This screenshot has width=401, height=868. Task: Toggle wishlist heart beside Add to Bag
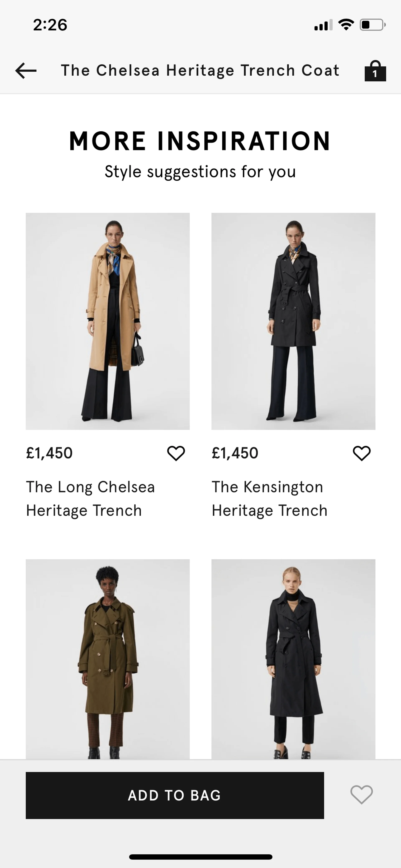(362, 795)
